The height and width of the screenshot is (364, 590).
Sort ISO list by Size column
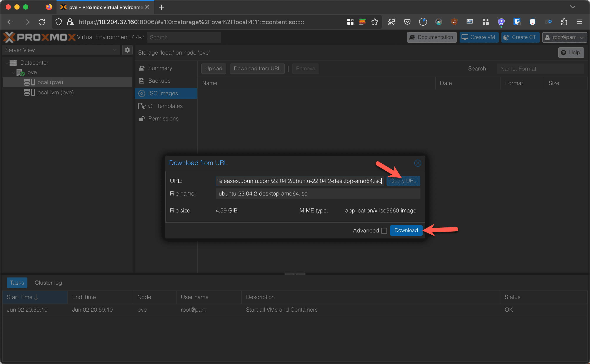coord(565,83)
